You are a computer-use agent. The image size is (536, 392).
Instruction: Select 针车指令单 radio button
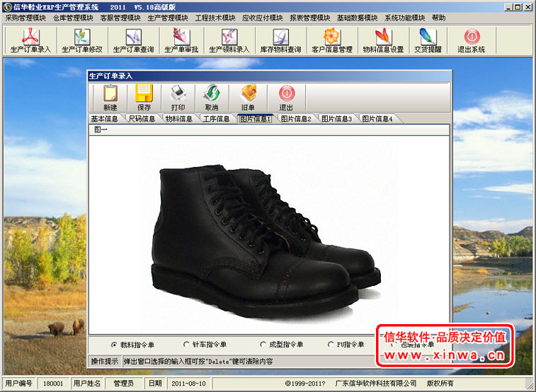click(x=186, y=345)
